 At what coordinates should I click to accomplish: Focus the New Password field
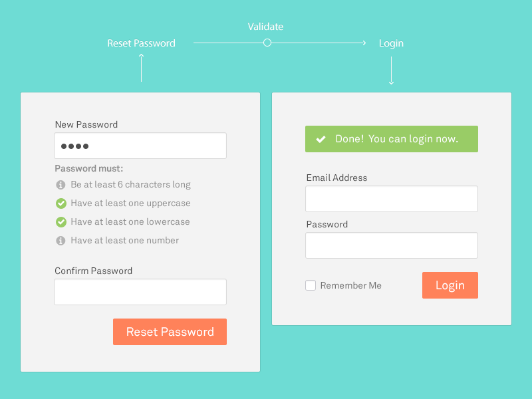[140, 146]
